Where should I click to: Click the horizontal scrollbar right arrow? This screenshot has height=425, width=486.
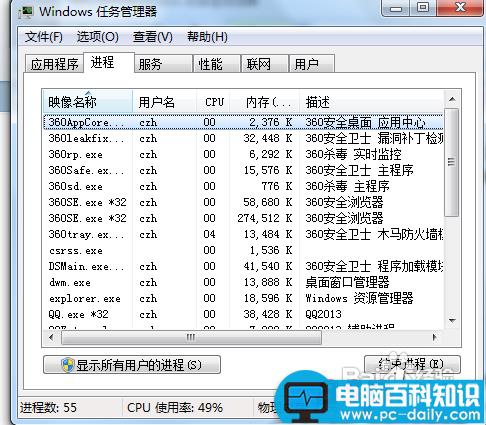(x=434, y=337)
